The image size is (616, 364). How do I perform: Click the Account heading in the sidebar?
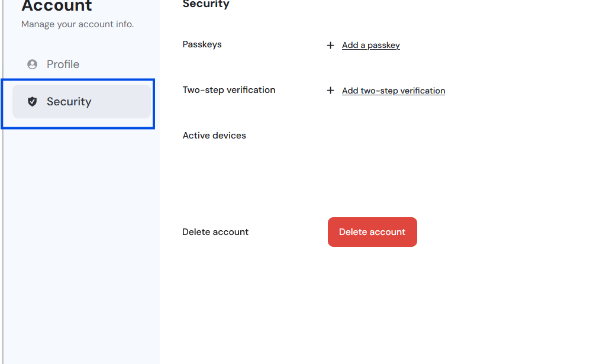pyautogui.click(x=57, y=6)
